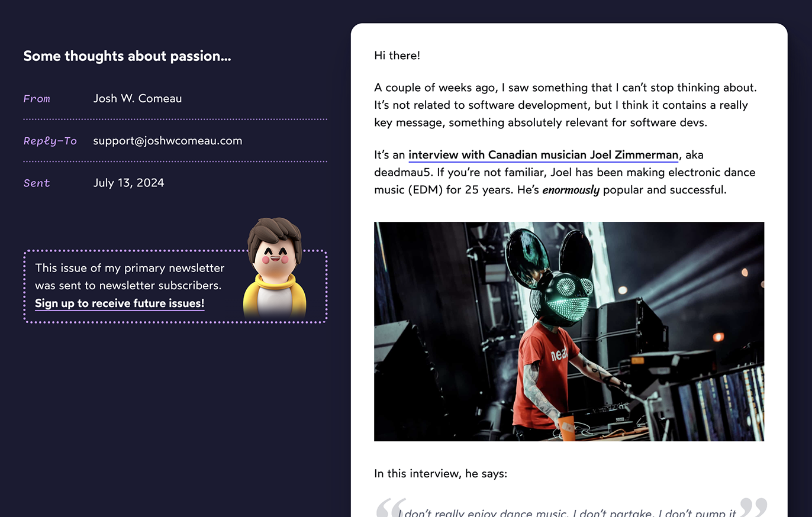Click the "Reply-To" field label
The width and height of the screenshot is (812, 517).
[50, 141]
